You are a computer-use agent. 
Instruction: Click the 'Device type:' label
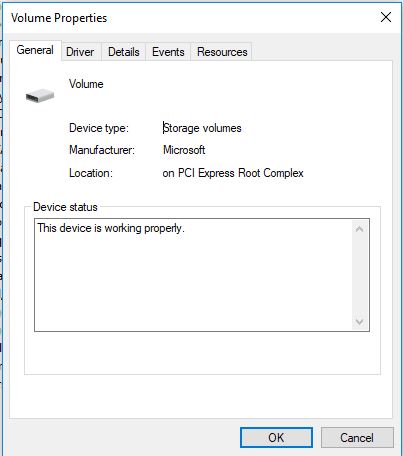pyautogui.click(x=99, y=128)
